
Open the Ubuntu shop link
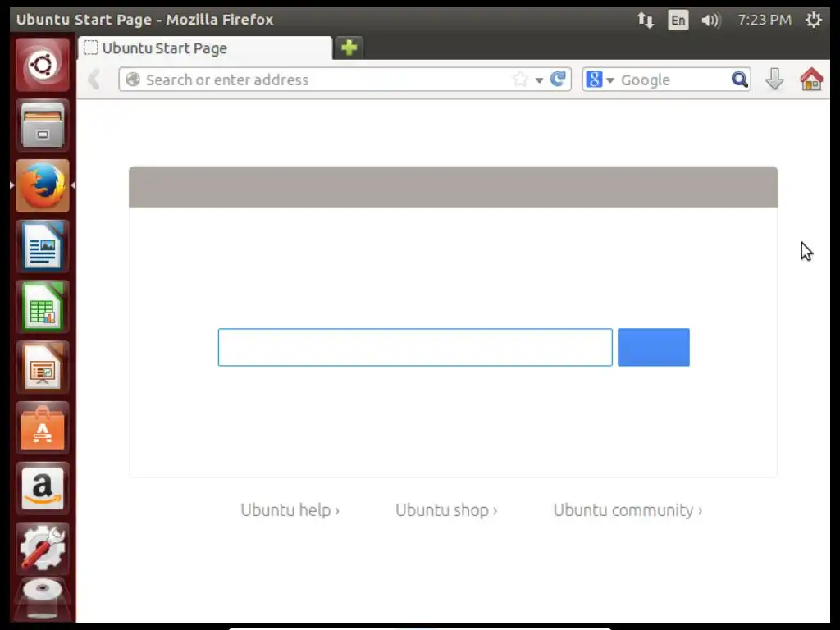coord(446,510)
